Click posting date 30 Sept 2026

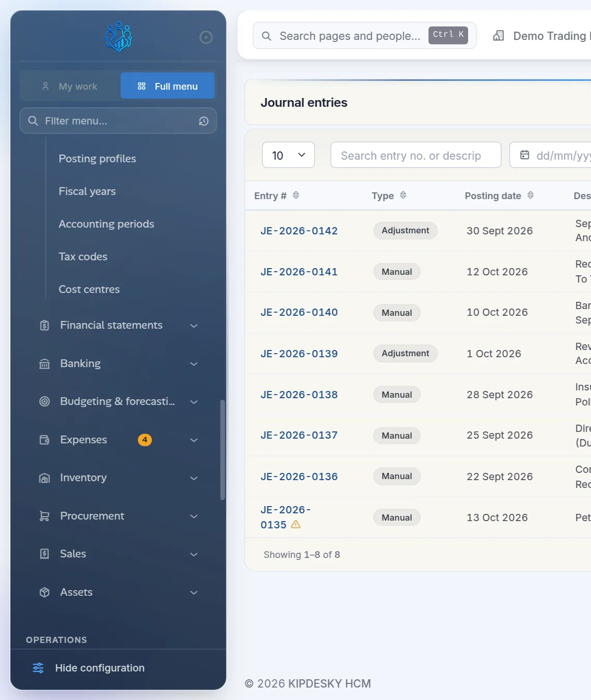point(500,231)
